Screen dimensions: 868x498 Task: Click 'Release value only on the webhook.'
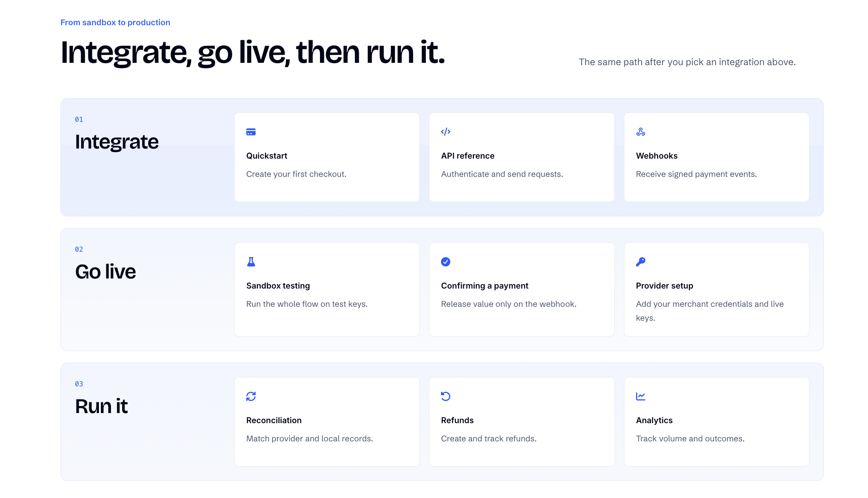pyautogui.click(x=508, y=304)
